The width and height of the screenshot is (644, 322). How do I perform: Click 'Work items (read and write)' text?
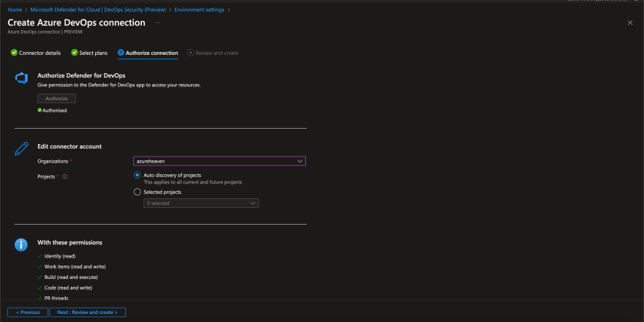coord(75,267)
